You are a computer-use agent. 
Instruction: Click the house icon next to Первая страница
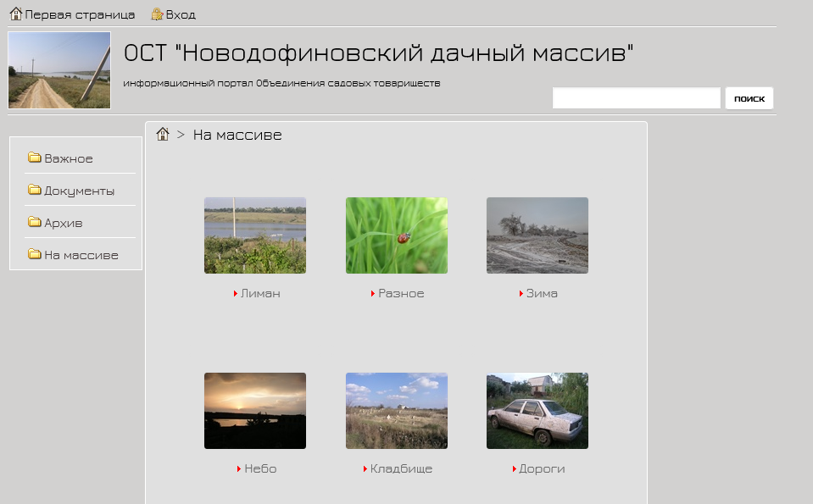pyautogui.click(x=15, y=14)
